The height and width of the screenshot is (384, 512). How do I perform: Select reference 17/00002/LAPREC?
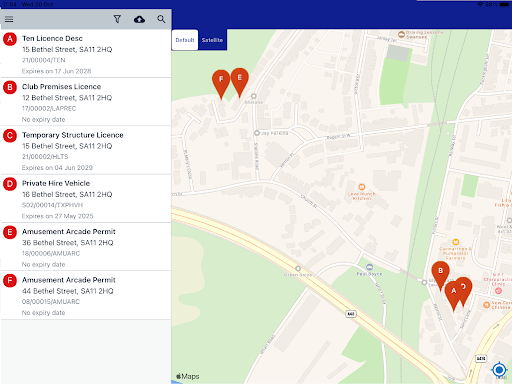(x=49, y=109)
